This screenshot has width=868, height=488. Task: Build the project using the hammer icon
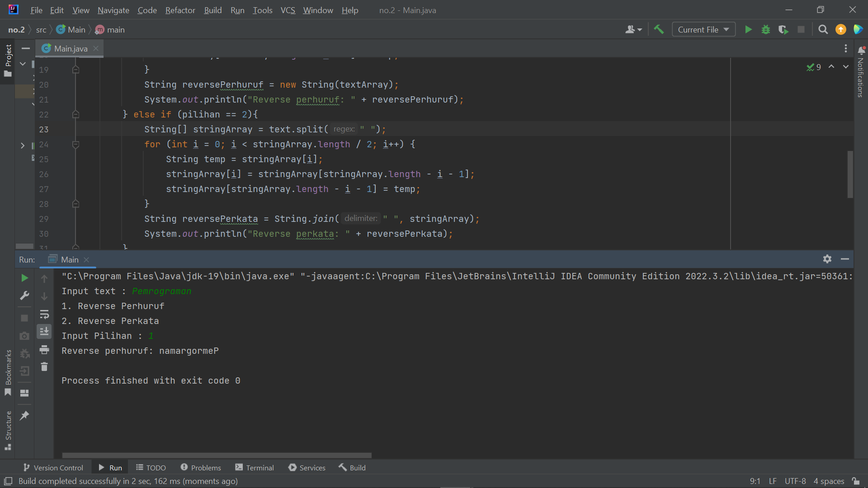tap(659, 29)
